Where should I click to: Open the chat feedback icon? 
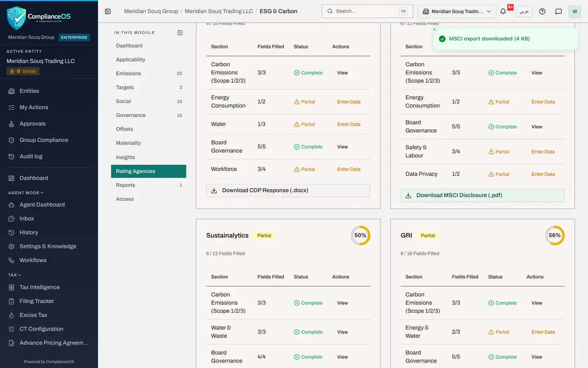pyautogui.click(x=559, y=11)
